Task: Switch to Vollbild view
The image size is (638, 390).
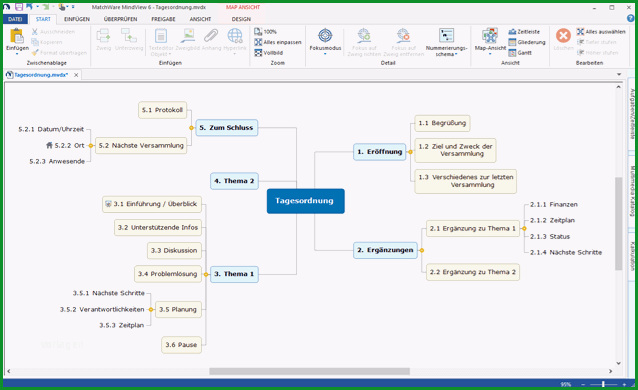Action: (x=268, y=53)
